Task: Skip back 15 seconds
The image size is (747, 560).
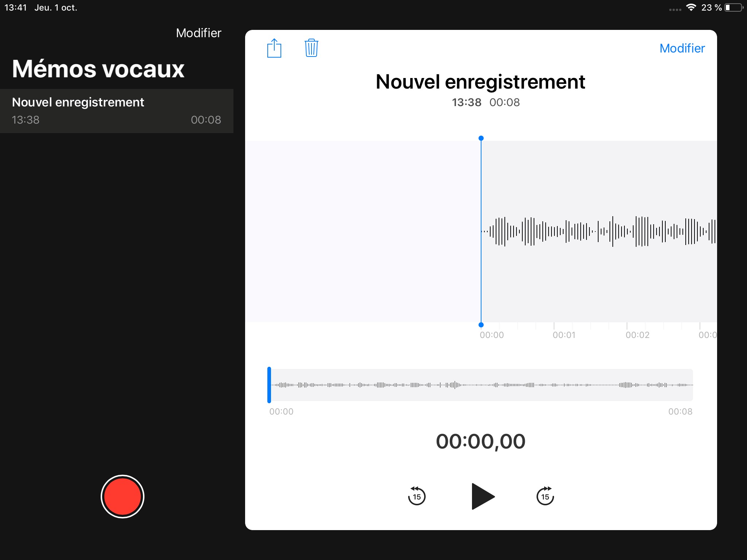Action: coord(417,496)
